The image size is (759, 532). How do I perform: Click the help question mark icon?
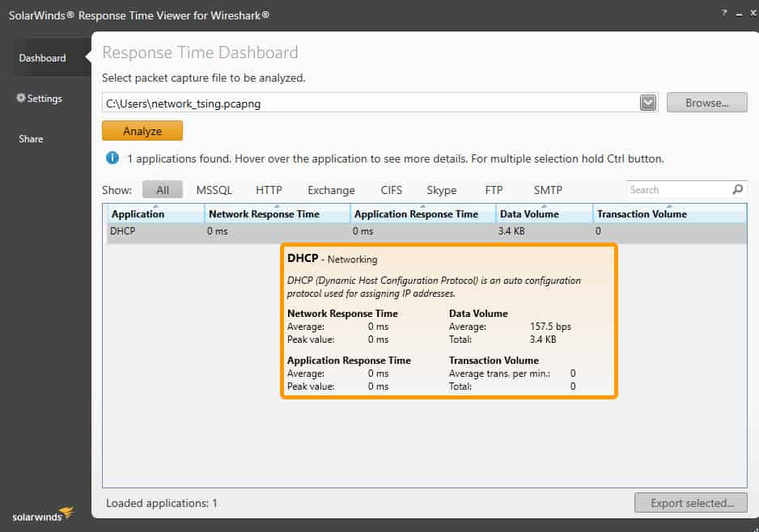[x=724, y=13]
